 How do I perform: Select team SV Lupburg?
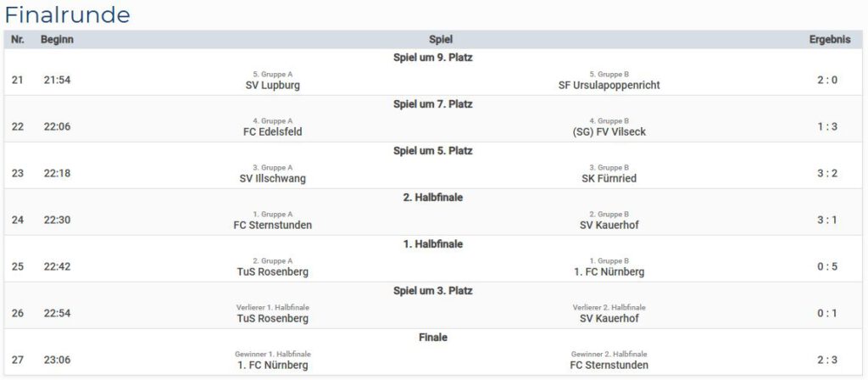coord(272,85)
